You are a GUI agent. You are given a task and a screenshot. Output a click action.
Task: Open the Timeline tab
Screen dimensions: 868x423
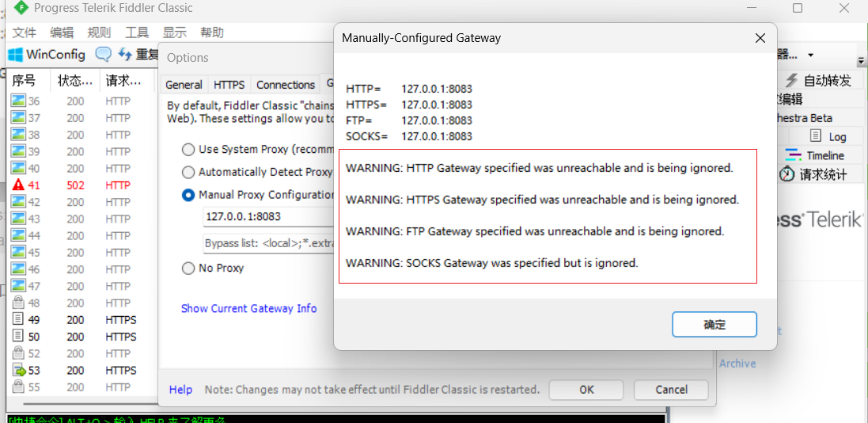[x=816, y=156]
